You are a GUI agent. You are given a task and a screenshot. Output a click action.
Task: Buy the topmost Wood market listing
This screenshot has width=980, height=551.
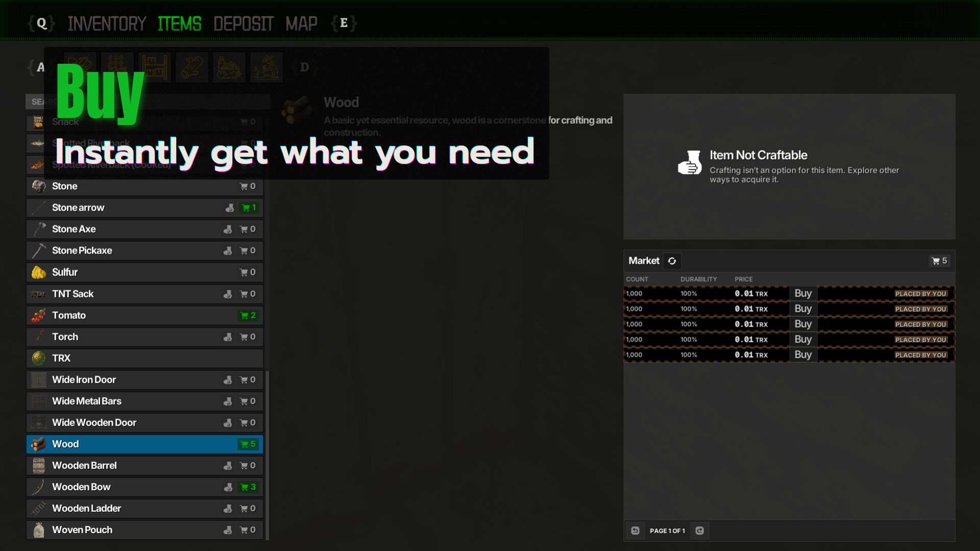[803, 293]
